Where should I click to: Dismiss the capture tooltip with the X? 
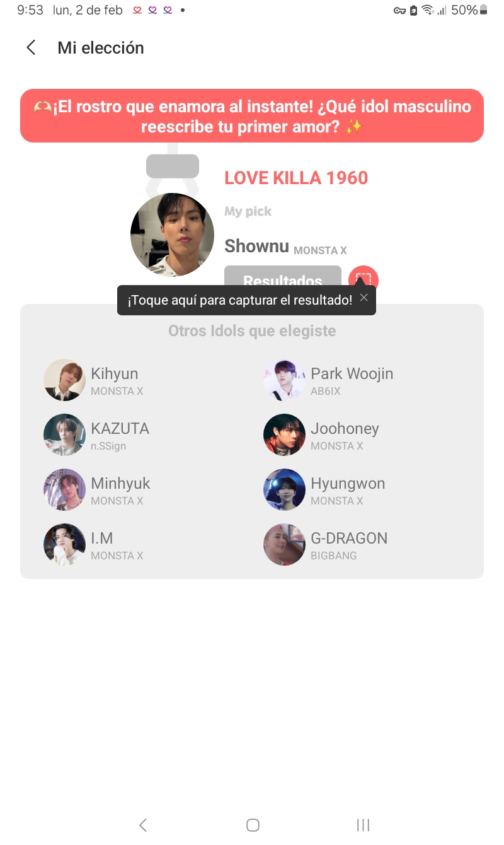click(x=364, y=298)
